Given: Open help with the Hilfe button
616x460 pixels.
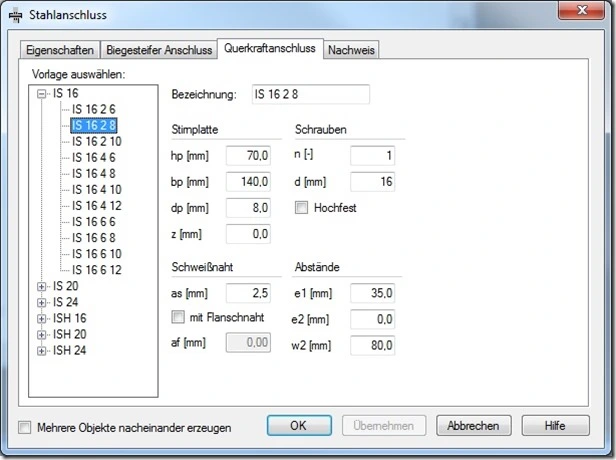Looking at the screenshot, I should pos(555,426).
